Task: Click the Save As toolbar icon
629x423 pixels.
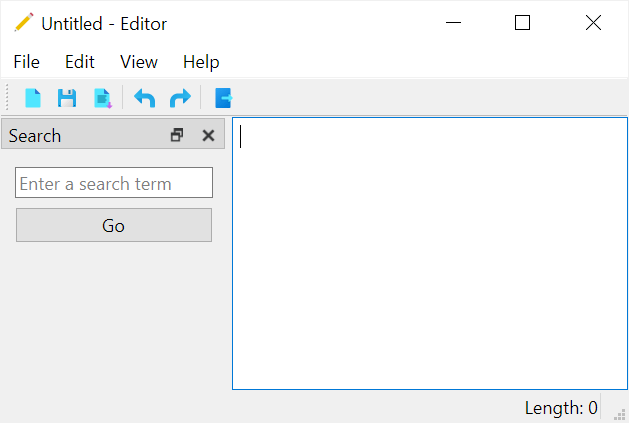Action: pos(102,98)
